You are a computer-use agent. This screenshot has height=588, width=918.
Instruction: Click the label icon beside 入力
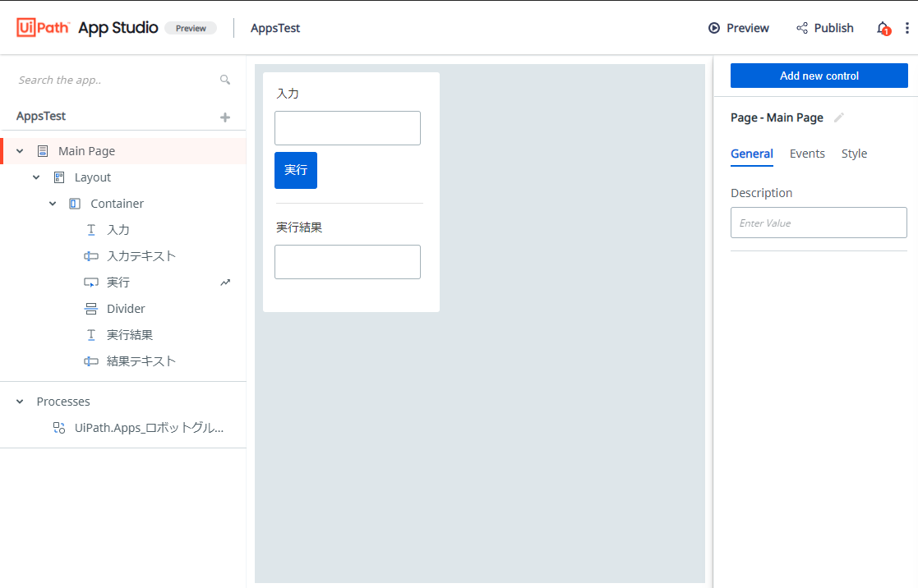pyautogui.click(x=91, y=230)
